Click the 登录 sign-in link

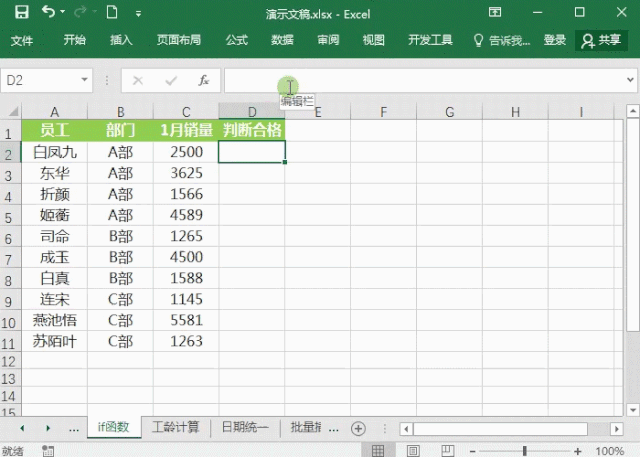tap(555, 40)
